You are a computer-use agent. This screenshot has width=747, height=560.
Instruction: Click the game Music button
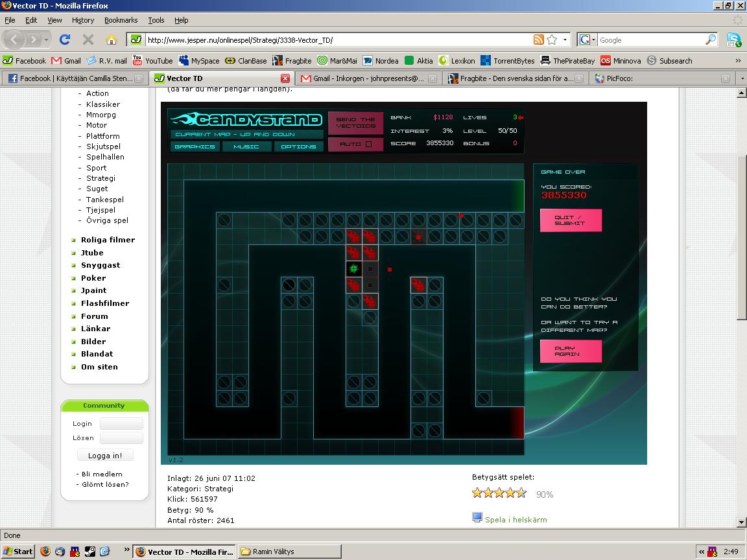(x=246, y=146)
